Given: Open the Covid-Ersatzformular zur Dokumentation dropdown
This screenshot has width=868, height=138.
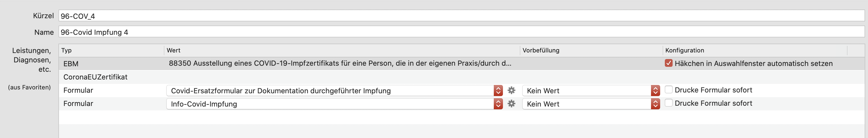Looking at the screenshot, I should (334, 90).
